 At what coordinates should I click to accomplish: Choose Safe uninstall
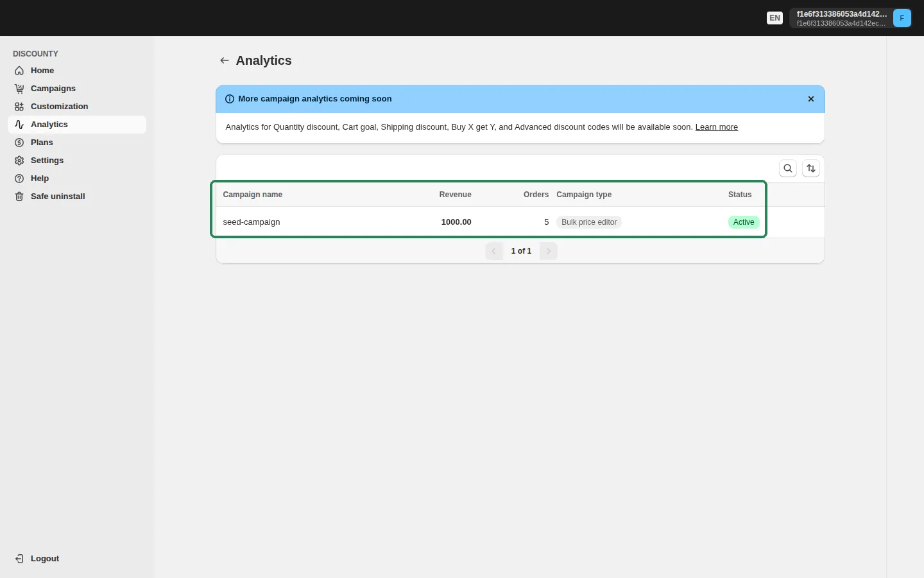coord(77,197)
